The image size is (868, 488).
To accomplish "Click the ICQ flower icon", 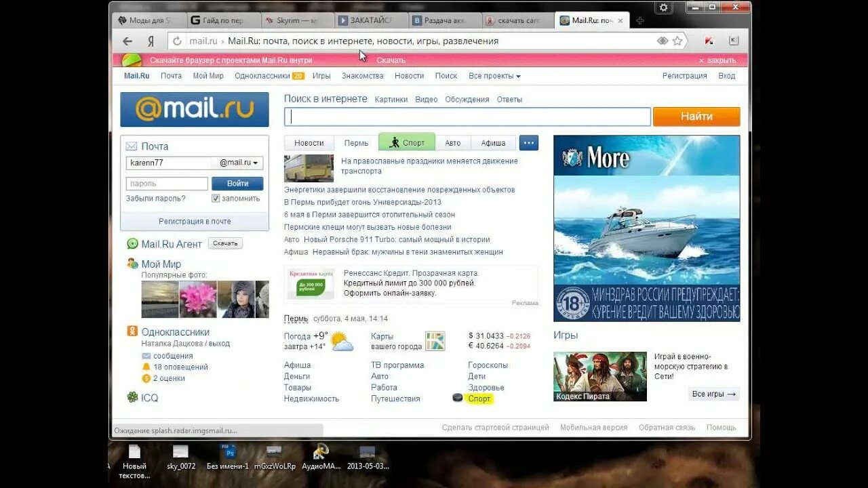I will [132, 397].
